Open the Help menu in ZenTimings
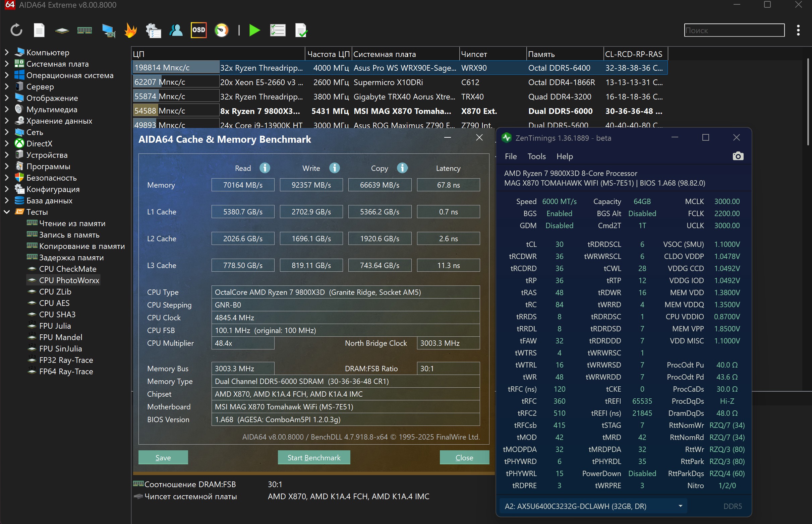This screenshot has width=812, height=524. (x=565, y=156)
